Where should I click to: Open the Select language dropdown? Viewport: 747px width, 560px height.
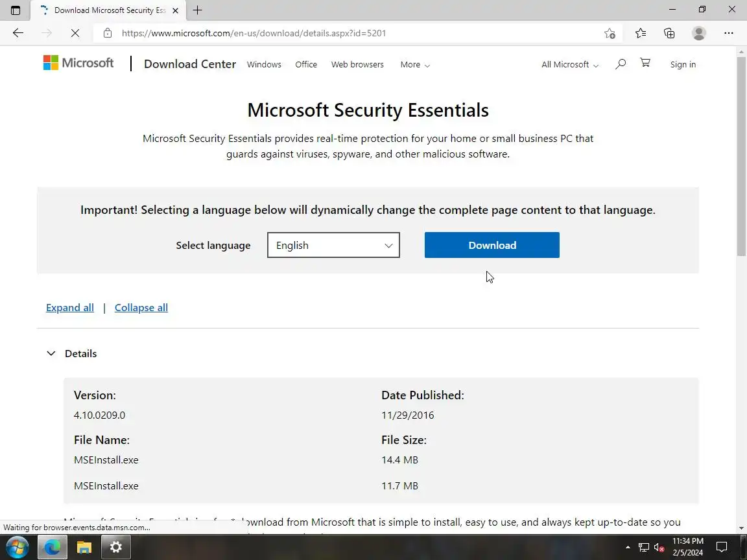pyautogui.click(x=333, y=245)
